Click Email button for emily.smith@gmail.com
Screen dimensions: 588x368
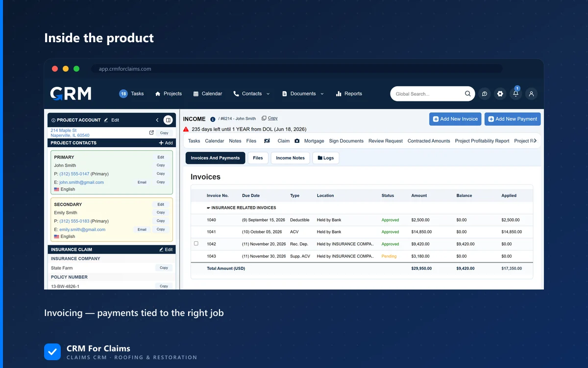point(142,229)
